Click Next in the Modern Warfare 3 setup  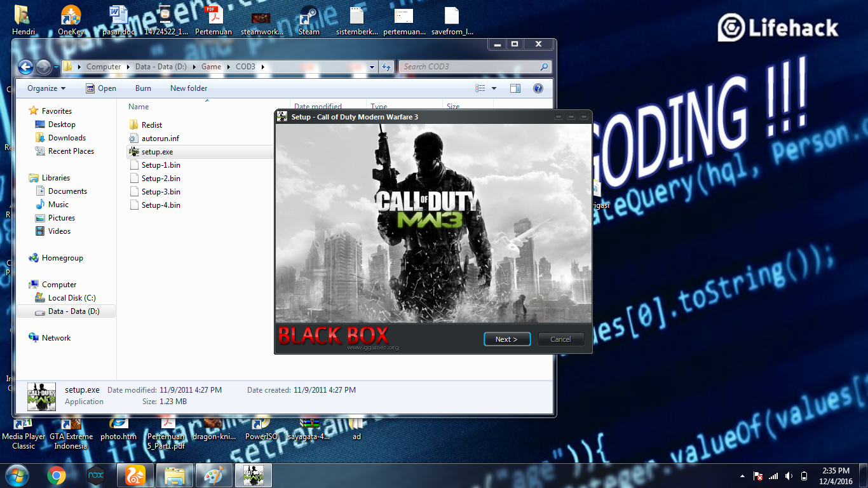(506, 339)
